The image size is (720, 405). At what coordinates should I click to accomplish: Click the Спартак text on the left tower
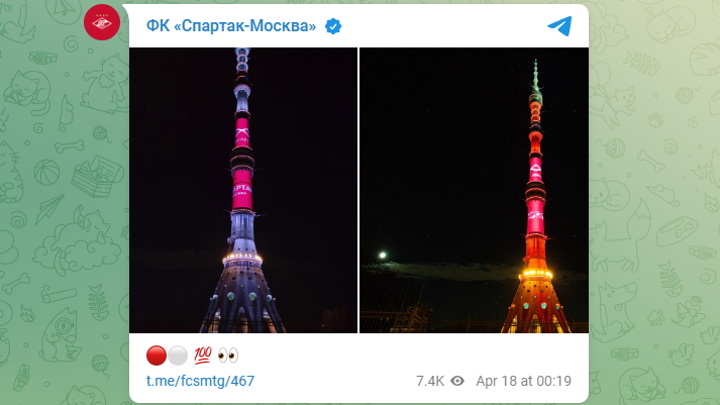pyautogui.click(x=242, y=190)
